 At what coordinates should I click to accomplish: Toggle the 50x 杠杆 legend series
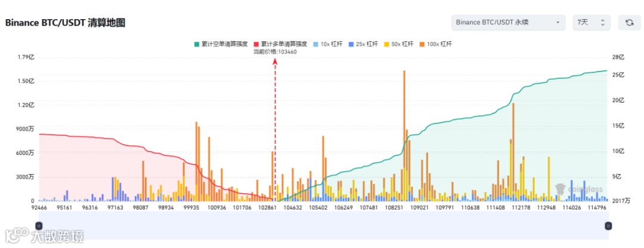pyautogui.click(x=398, y=44)
